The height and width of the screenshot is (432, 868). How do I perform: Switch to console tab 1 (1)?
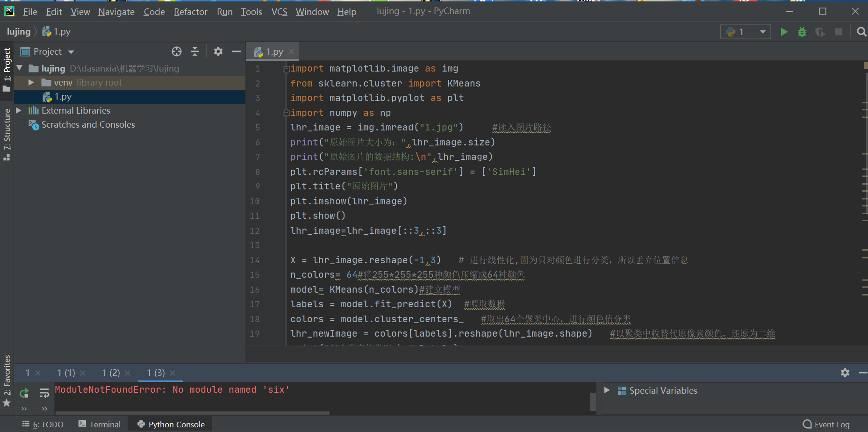click(66, 373)
